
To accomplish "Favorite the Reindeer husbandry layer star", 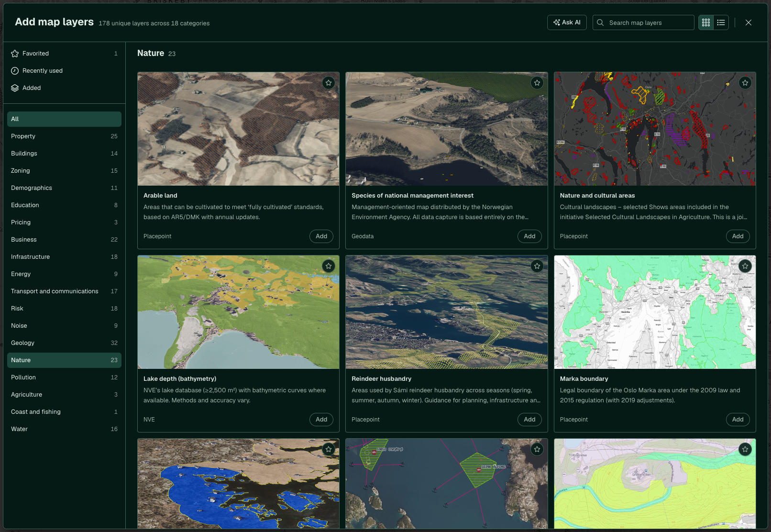I will click(x=537, y=266).
